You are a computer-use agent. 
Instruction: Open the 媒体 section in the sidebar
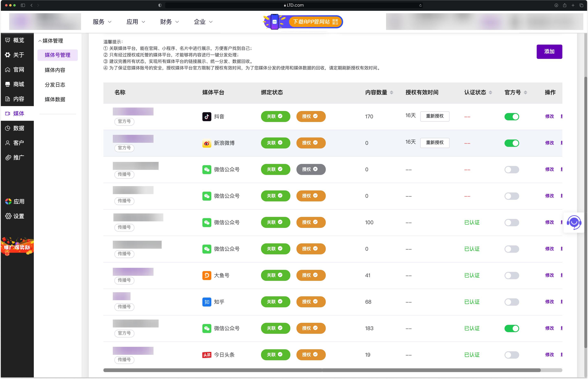17,113
